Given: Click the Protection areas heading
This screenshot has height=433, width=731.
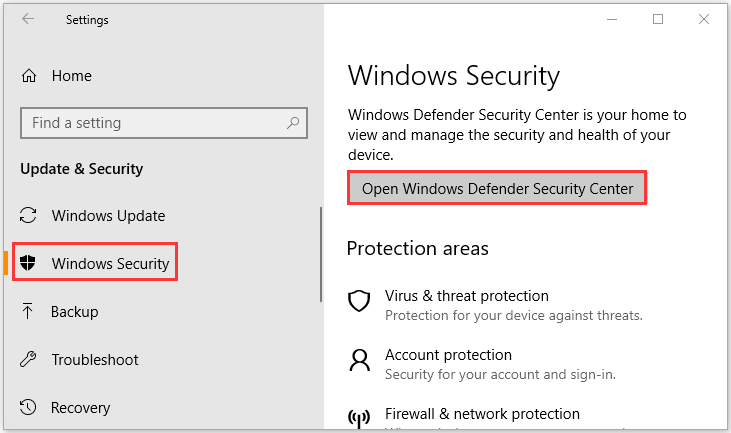Looking at the screenshot, I should coord(418,248).
